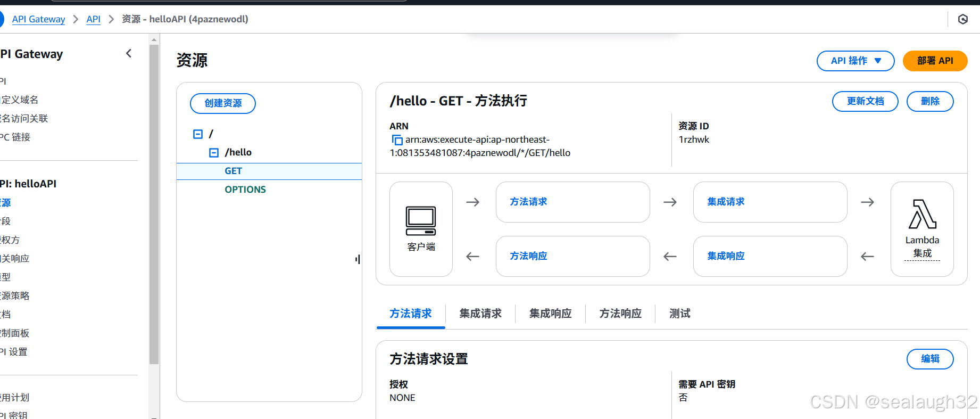The height and width of the screenshot is (419, 980).
Task: Click the sidebar vertical scrollbar
Action: pyautogui.click(x=154, y=204)
